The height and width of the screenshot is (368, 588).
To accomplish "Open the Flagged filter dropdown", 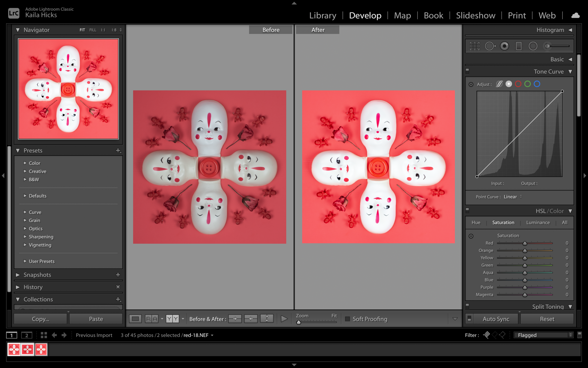I will click(544, 335).
